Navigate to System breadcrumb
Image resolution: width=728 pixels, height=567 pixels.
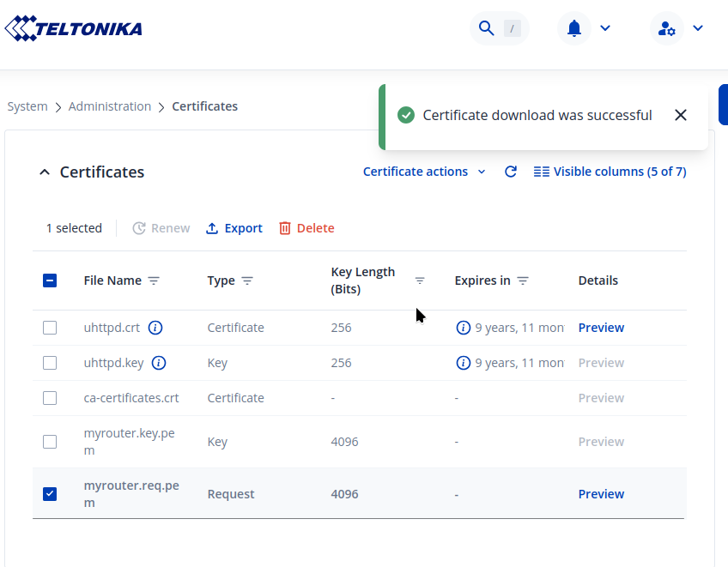(27, 106)
